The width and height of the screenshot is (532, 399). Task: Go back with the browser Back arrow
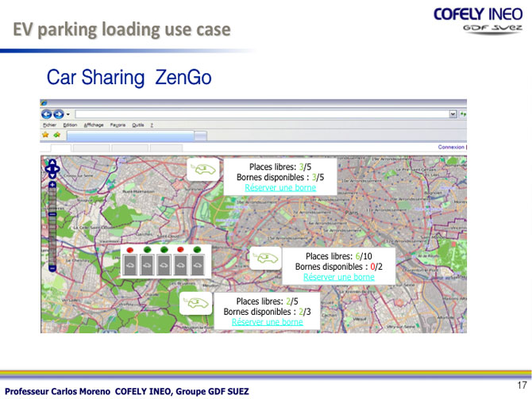coord(47,114)
